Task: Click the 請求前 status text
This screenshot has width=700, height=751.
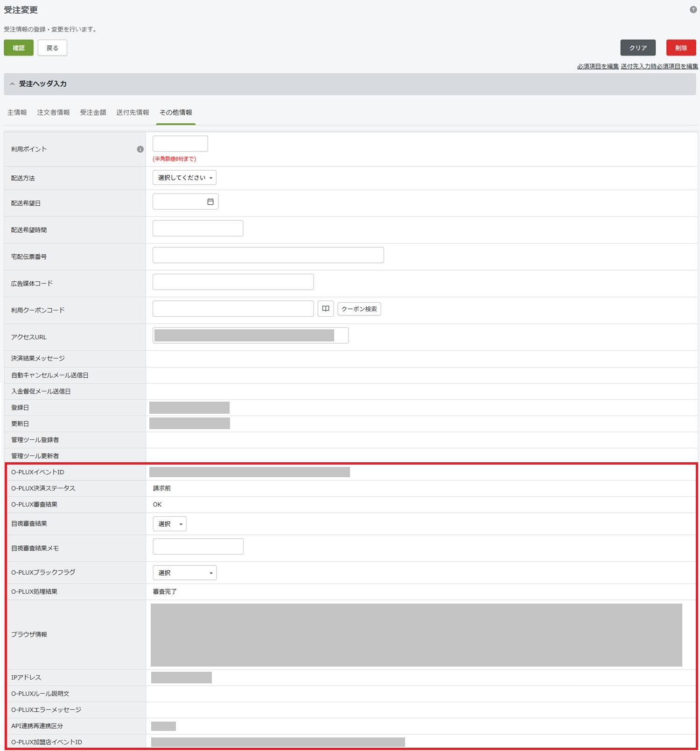Action: coord(162,488)
